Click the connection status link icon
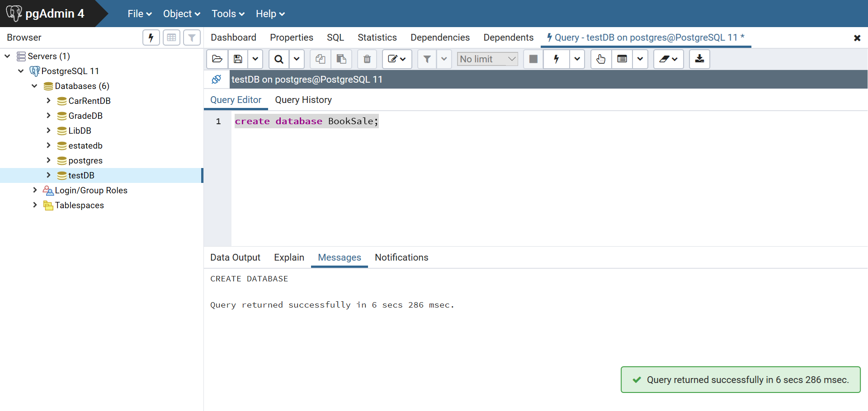The height and width of the screenshot is (411, 868). (217, 79)
